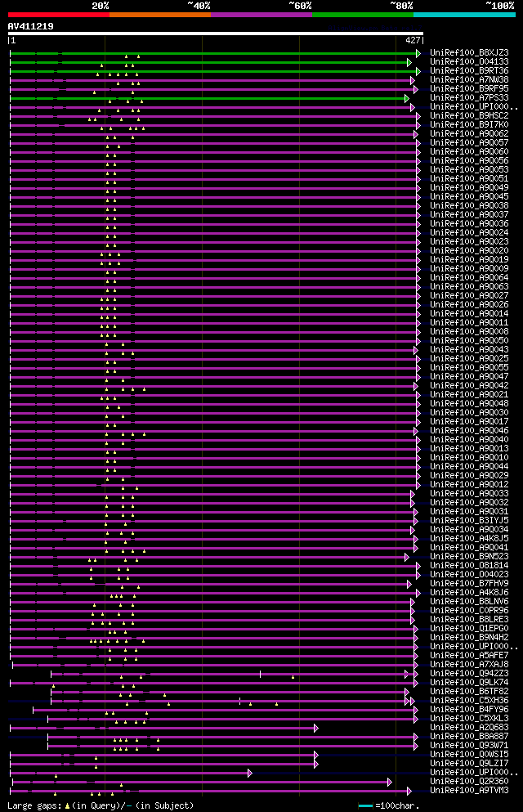Click the UniRef100_A9Q029 label

point(469,475)
